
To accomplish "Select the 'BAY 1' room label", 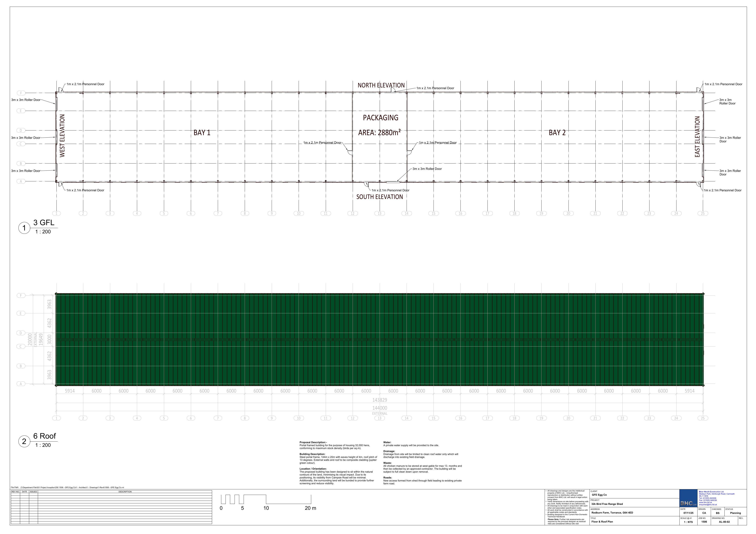I will tap(202, 133).
